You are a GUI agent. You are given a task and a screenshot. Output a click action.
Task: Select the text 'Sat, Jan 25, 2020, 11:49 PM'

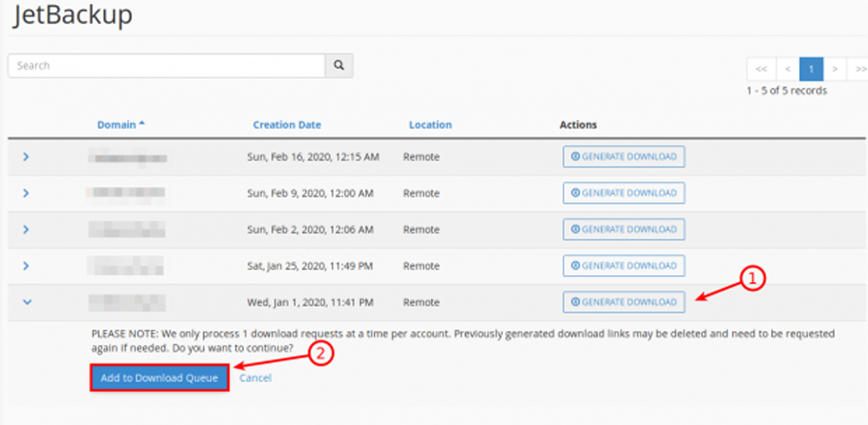[310, 266]
